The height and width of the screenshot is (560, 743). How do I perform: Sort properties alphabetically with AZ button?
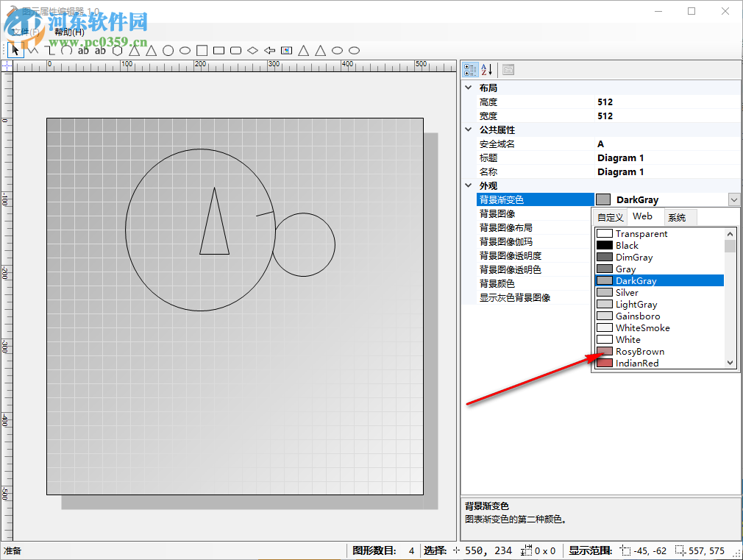(487, 69)
